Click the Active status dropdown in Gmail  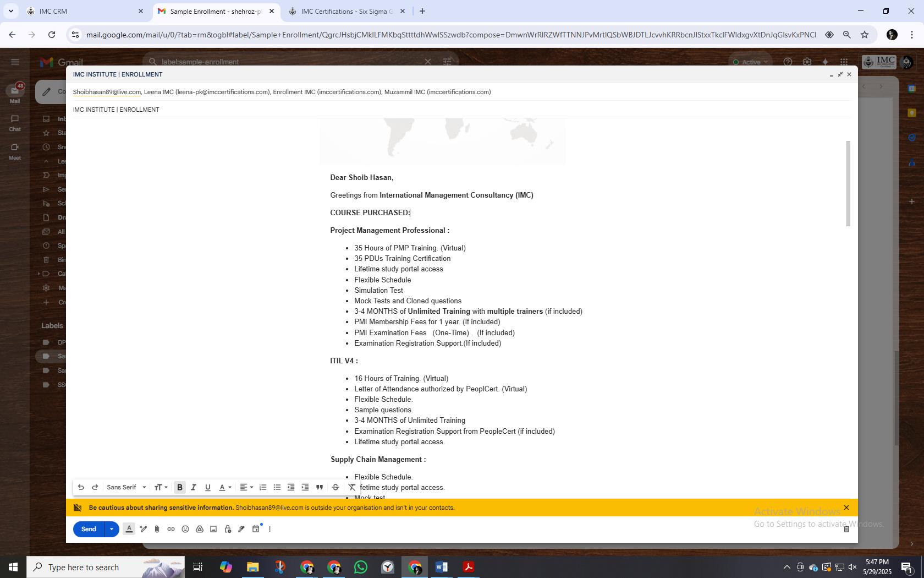pos(751,62)
